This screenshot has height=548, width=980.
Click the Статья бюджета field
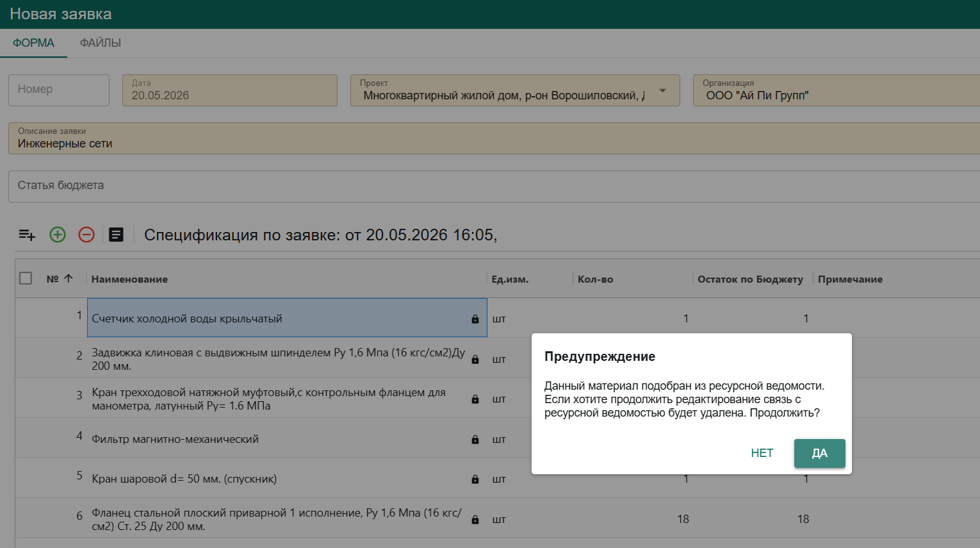pyautogui.click(x=494, y=187)
